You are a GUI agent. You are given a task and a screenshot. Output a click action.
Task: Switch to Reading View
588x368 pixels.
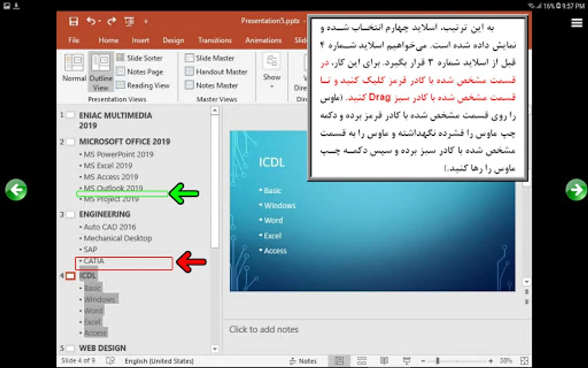click(143, 85)
